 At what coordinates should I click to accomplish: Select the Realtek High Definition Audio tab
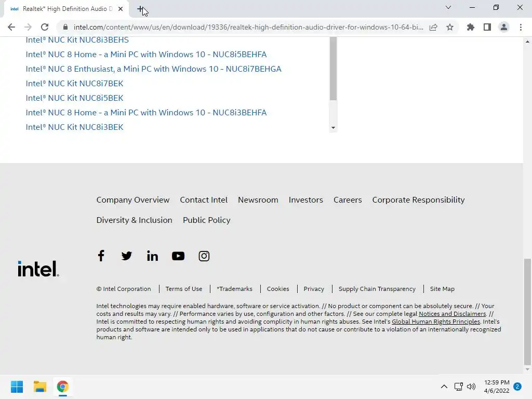click(x=66, y=9)
